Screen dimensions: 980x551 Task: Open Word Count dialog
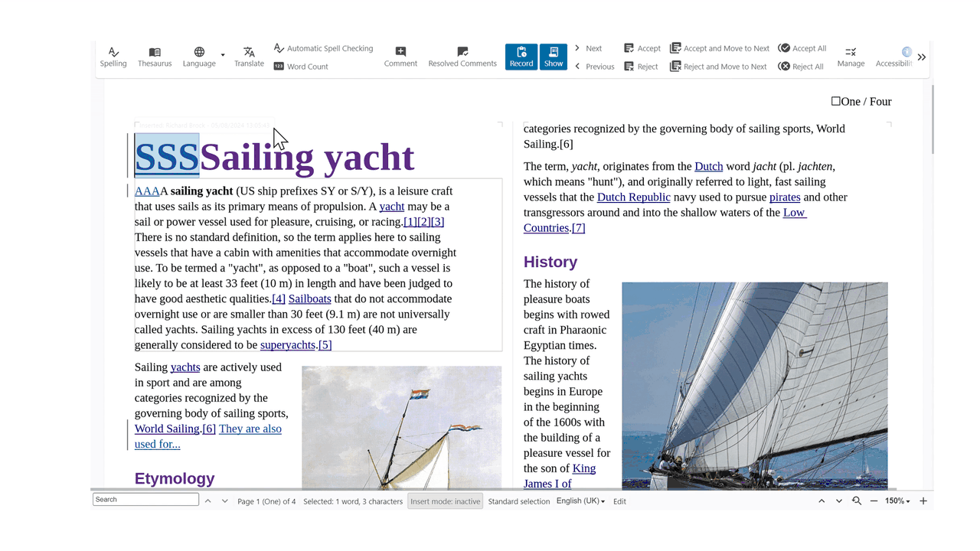pyautogui.click(x=301, y=67)
